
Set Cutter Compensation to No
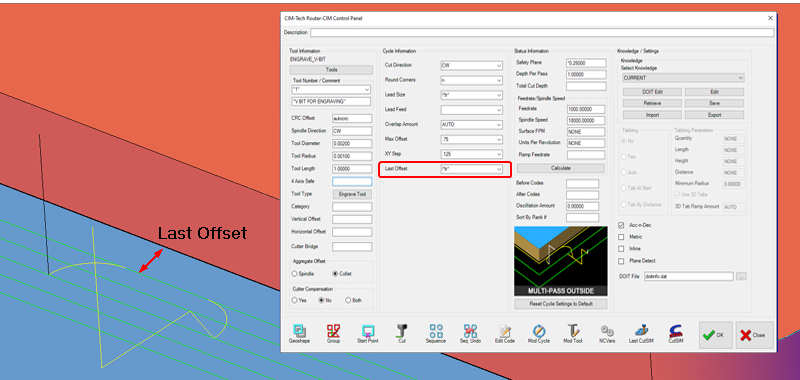pyautogui.click(x=321, y=300)
